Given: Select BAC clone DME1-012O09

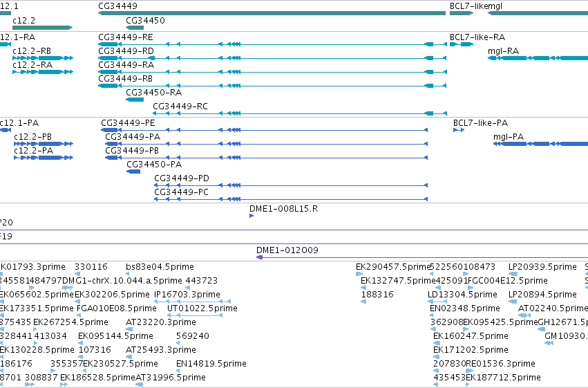Looking at the screenshot, I should coord(287,250).
